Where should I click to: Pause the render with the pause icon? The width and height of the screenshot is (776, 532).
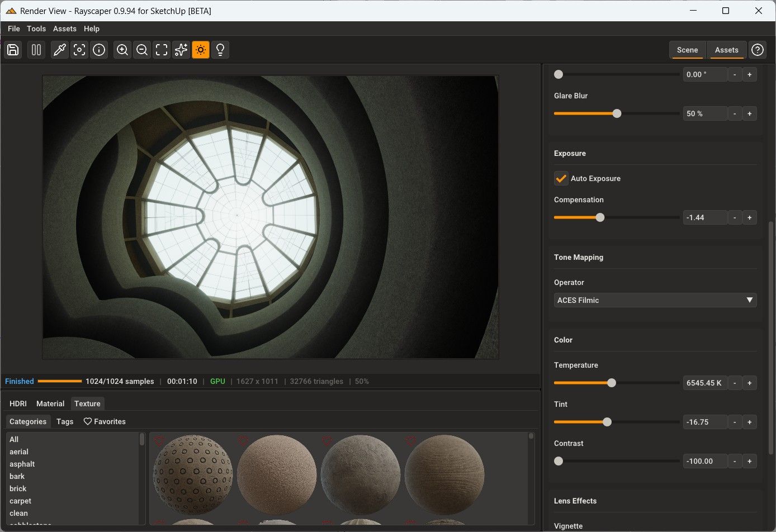(36, 50)
